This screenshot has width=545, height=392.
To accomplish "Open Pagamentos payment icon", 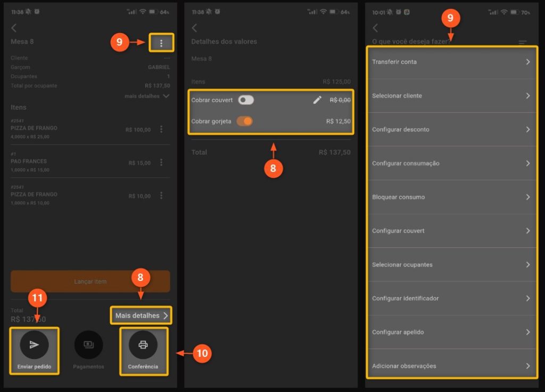I will click(88, 345).
